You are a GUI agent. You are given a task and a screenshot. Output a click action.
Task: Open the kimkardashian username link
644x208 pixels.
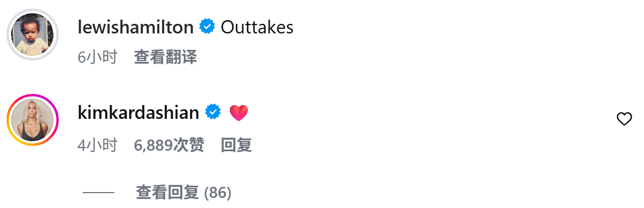click(x=138, y=112)
